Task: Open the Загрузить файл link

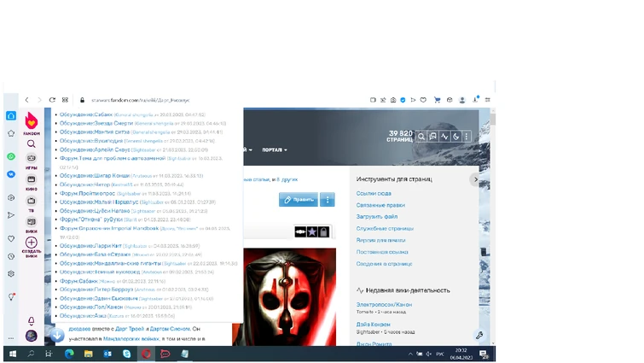Action: (x=377, y=216)
